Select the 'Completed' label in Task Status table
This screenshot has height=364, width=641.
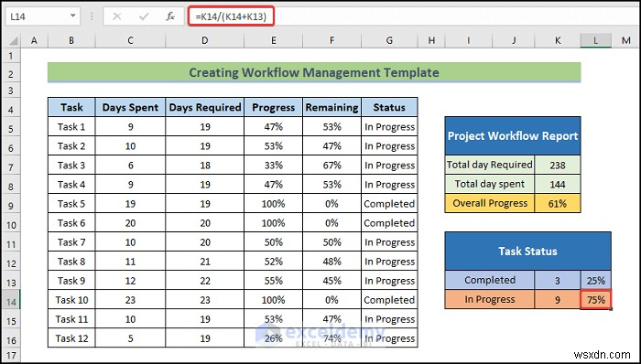pyautogui.click(x=489, y=281)
